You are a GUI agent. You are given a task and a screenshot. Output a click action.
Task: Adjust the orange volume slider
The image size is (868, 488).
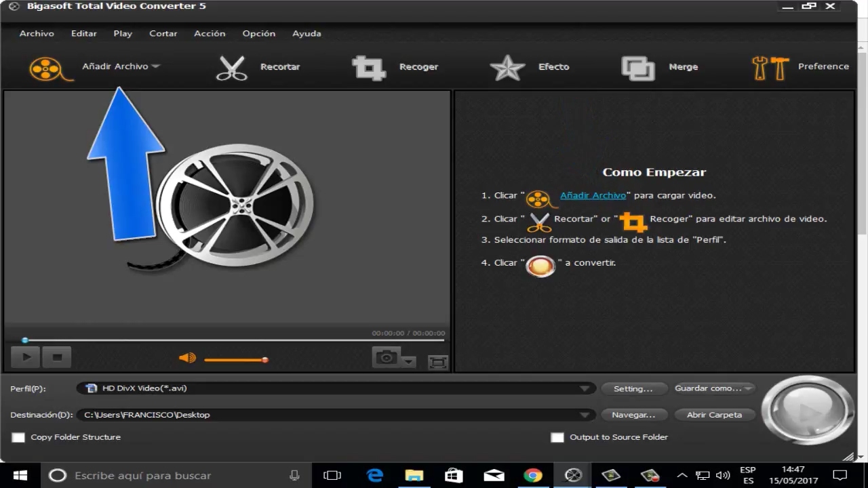[x=236, y=359]
